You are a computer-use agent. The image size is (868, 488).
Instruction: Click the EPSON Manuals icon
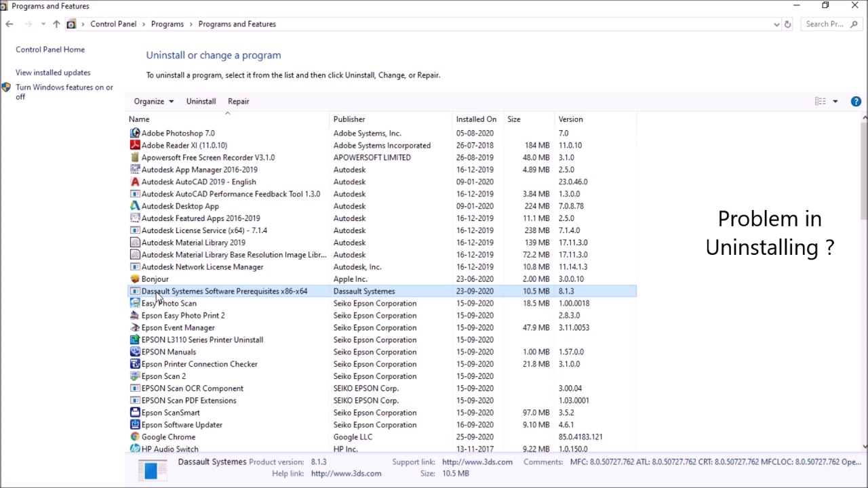coord(135,352)
